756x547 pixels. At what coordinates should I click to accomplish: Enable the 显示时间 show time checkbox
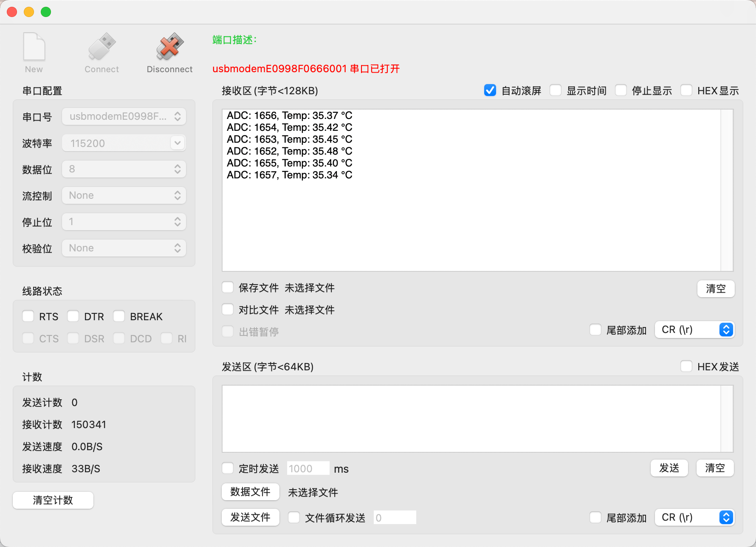pyautogui.click(x=556, y=90)
